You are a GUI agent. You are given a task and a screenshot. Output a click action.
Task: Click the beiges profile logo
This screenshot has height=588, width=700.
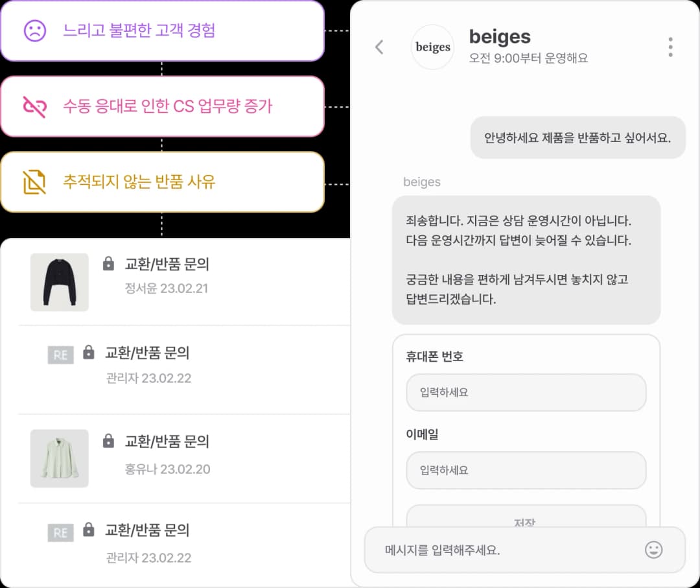click(433, 47)
